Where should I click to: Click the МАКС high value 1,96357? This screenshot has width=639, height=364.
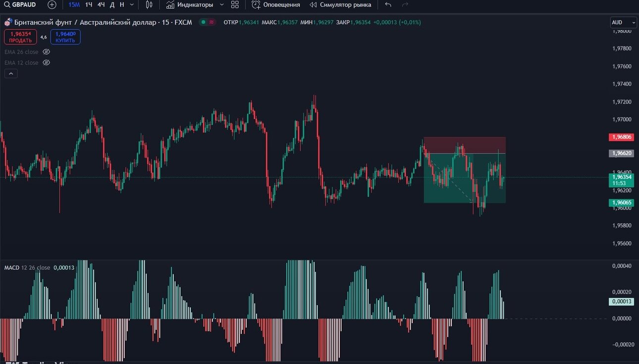(288, 22)
